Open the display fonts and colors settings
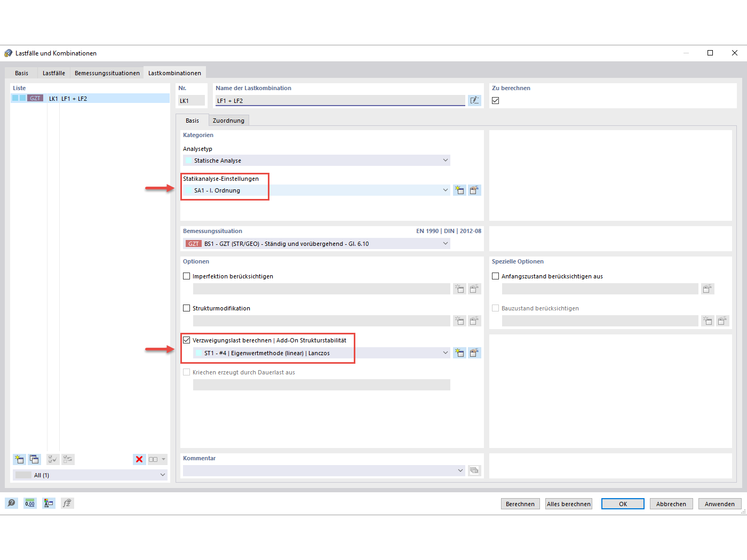Image resolution: width=747 pixels, height=560 pixels. 49,503
